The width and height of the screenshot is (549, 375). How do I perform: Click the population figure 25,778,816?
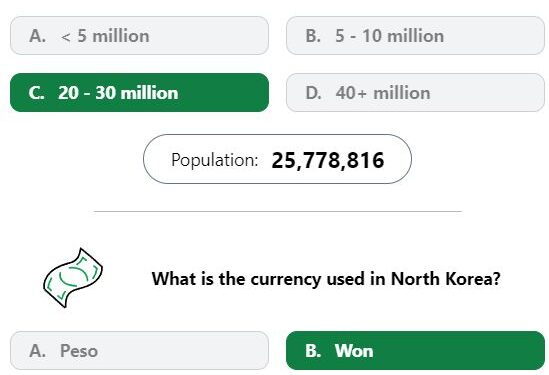(328, 160)
